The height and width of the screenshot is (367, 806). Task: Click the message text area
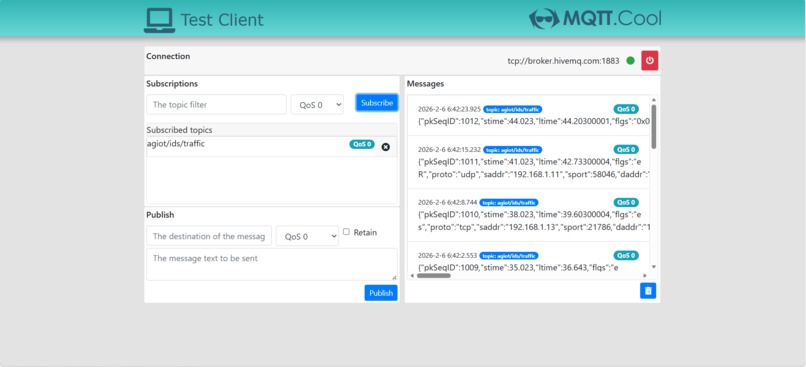pyautogui.click(x=272, y=265)
